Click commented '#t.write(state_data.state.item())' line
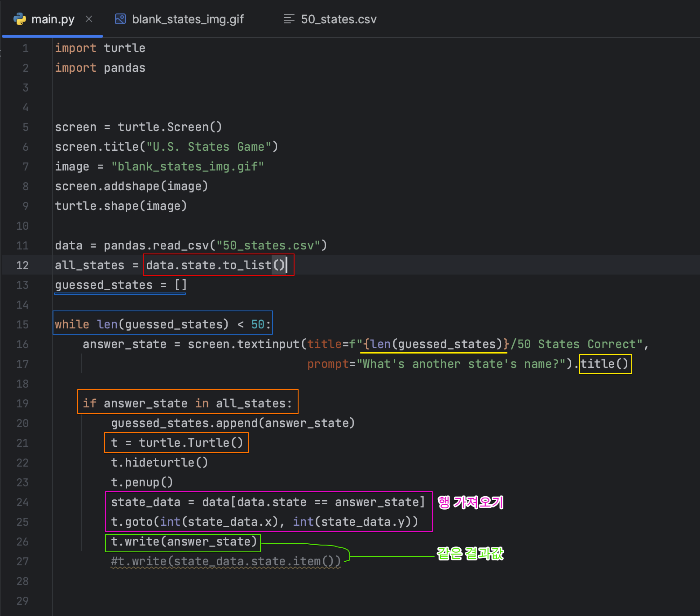 click(x=226, y=561)
